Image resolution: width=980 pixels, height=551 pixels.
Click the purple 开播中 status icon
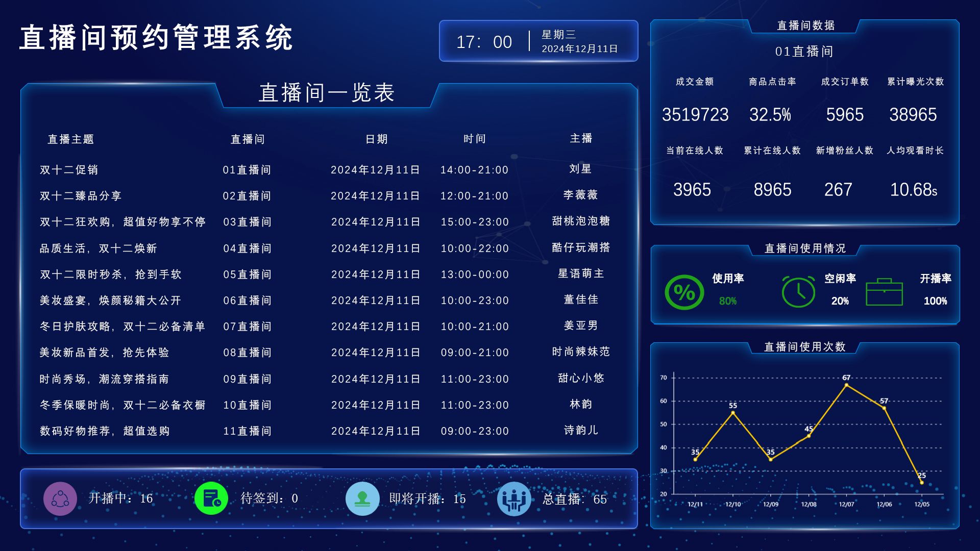[60, 498]
